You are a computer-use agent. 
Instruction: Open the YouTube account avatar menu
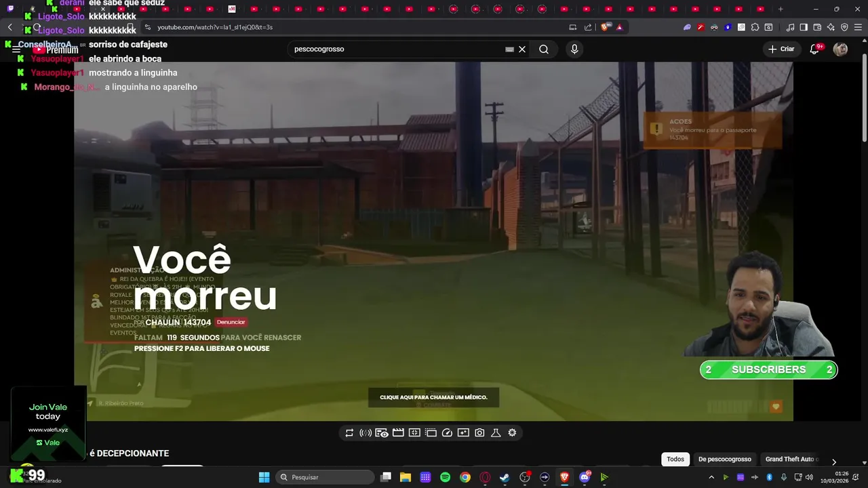point(840,49)
